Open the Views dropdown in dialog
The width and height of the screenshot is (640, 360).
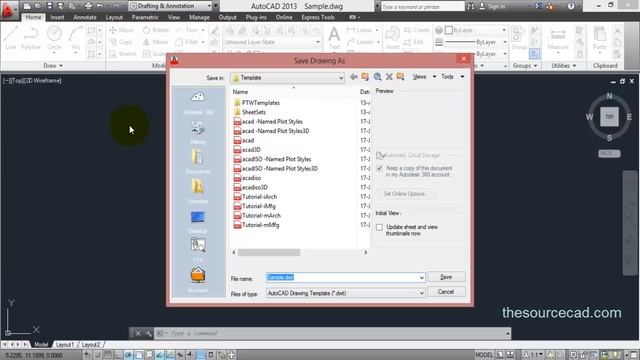[x=424, y=77]
